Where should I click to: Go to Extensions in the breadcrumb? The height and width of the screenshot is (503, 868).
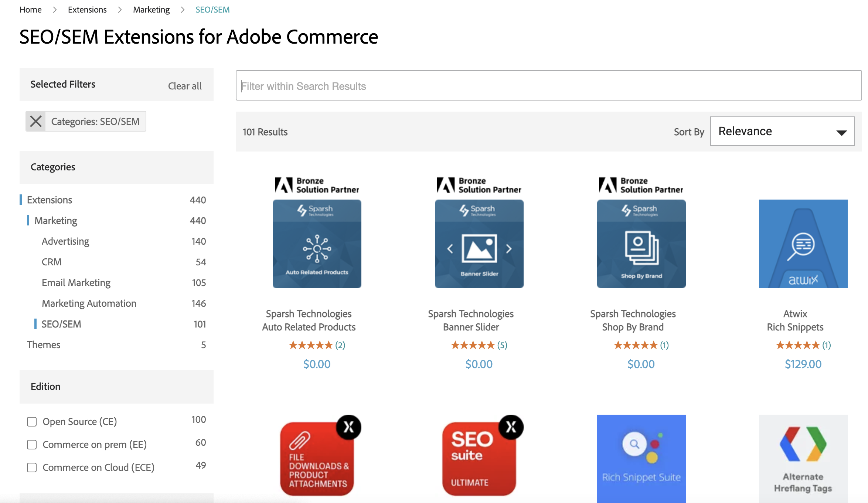pos(87,10)
